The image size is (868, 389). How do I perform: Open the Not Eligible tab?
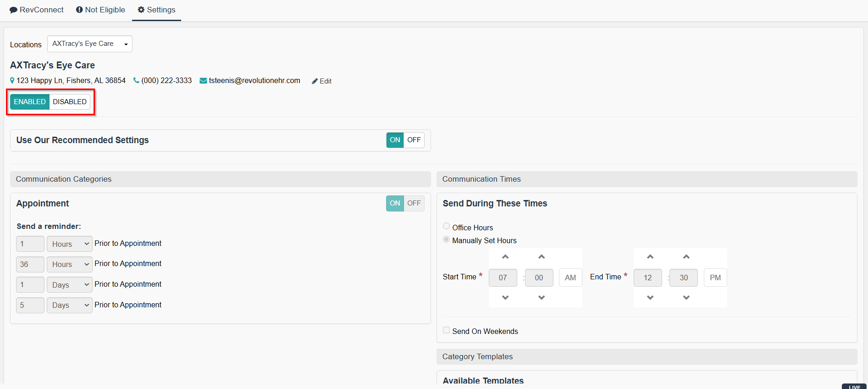(100, 10)
